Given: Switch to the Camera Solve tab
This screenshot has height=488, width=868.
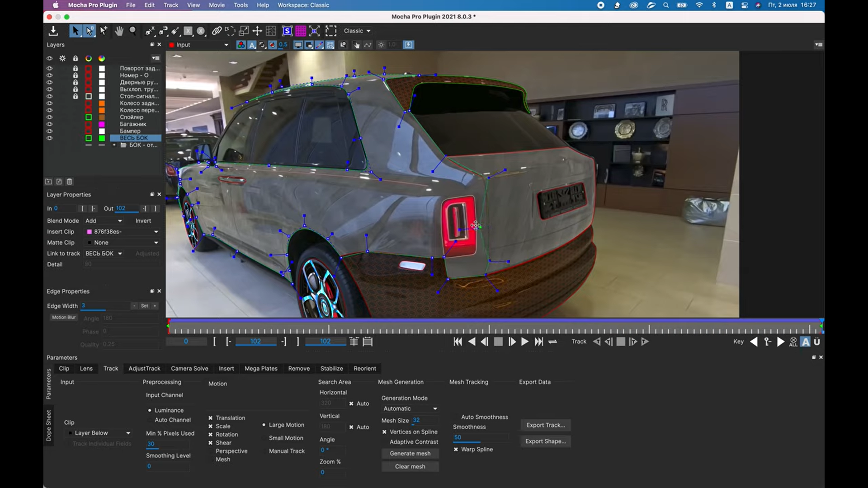Looking at the screenshot, I should point(189,368).
